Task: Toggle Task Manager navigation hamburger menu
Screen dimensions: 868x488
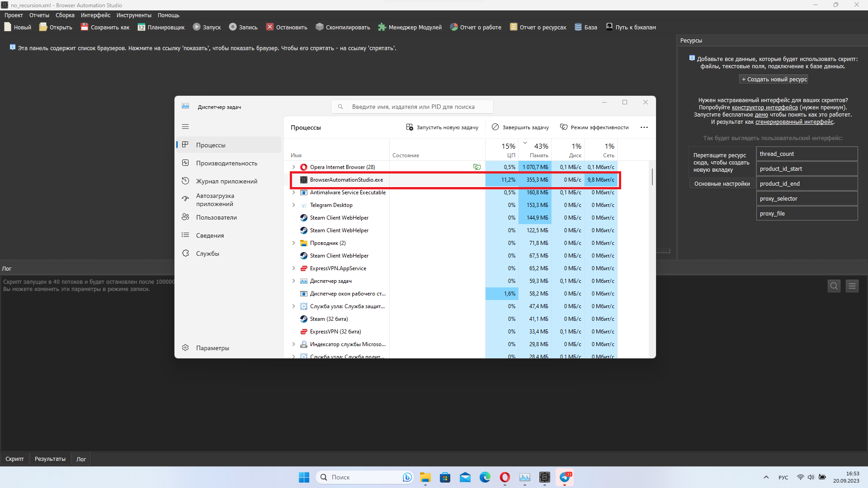Action: click(x=185, y=127)
